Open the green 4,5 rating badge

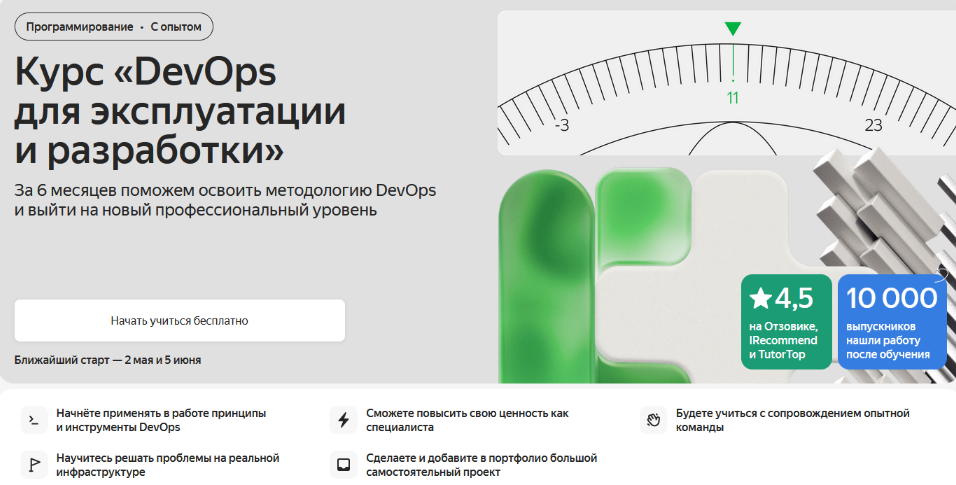click(786, 322)
